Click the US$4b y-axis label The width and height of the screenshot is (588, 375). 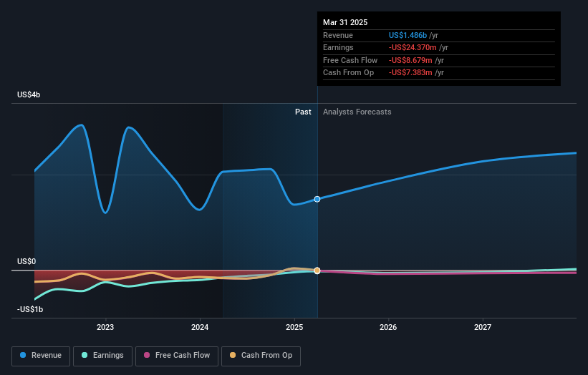pyautogui.click(x=29, y=94)
